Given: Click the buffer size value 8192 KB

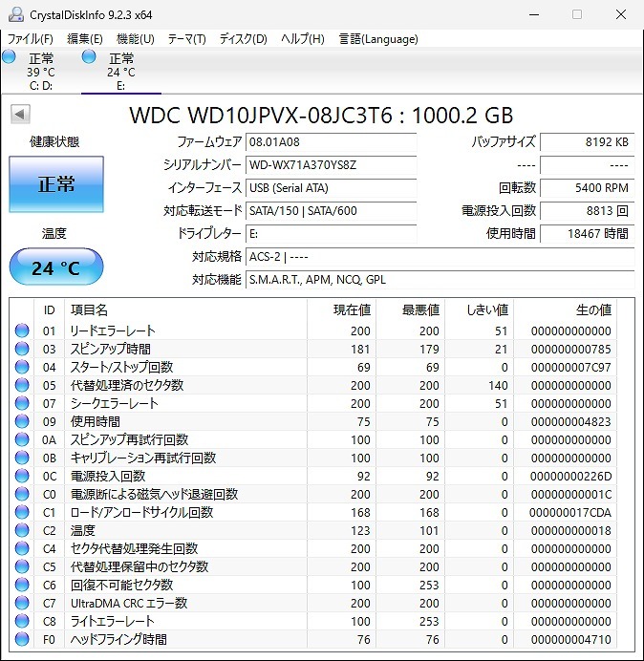Looking at the screenshot, I should click(x=587, y=142).
